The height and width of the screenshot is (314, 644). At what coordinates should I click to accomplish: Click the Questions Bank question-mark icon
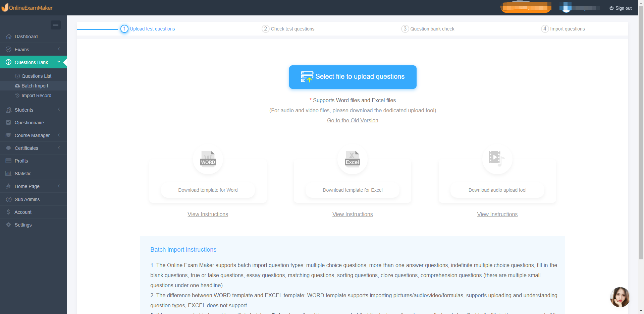(9, 62)
